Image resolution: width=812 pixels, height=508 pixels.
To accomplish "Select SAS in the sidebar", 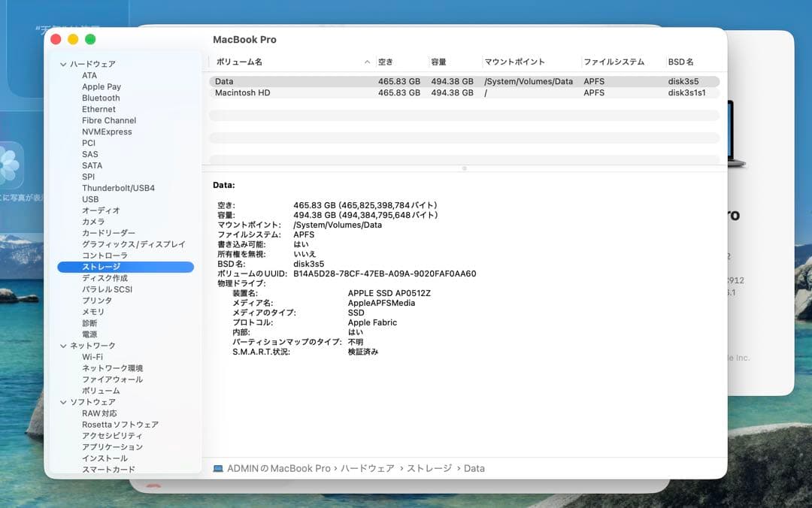I will pyautogui.click(x=90, y=154).
